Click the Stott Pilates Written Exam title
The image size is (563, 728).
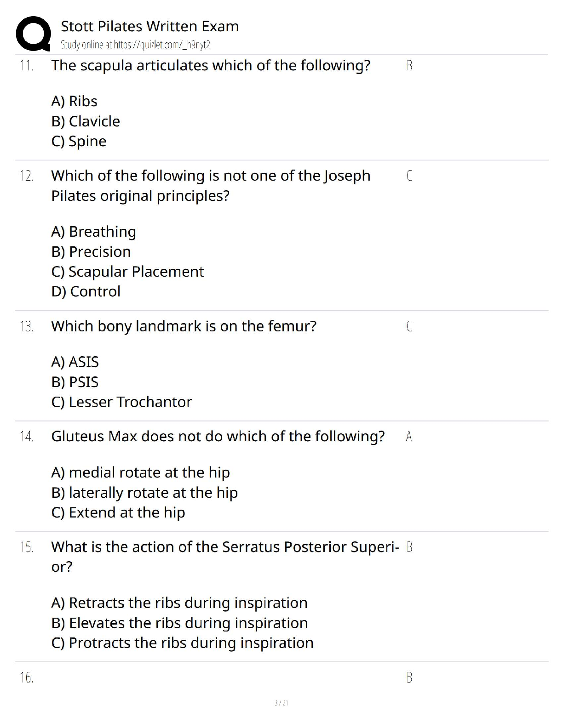[149, 26]
